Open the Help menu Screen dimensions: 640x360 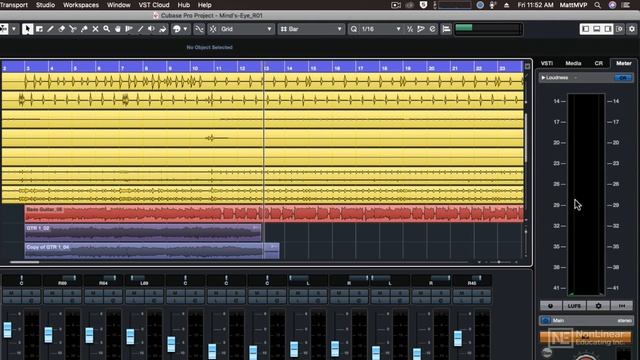pyautogui.click(x=204, y=5)
